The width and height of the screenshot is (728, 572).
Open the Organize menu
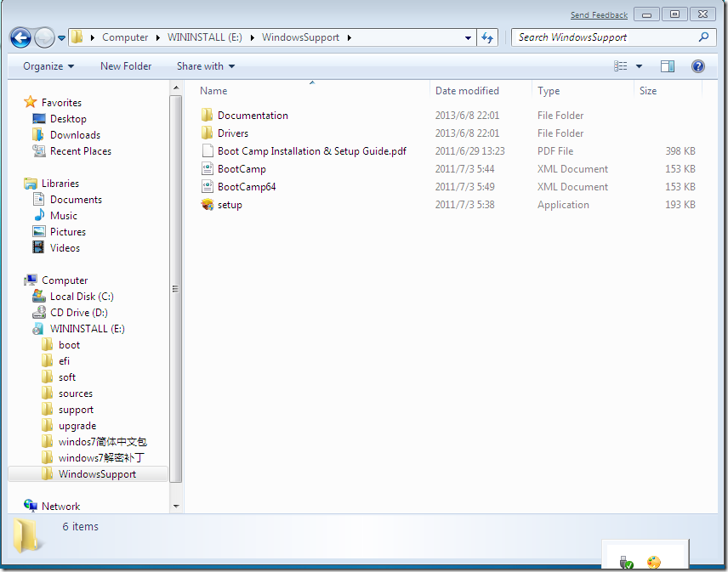pos(48,66)
